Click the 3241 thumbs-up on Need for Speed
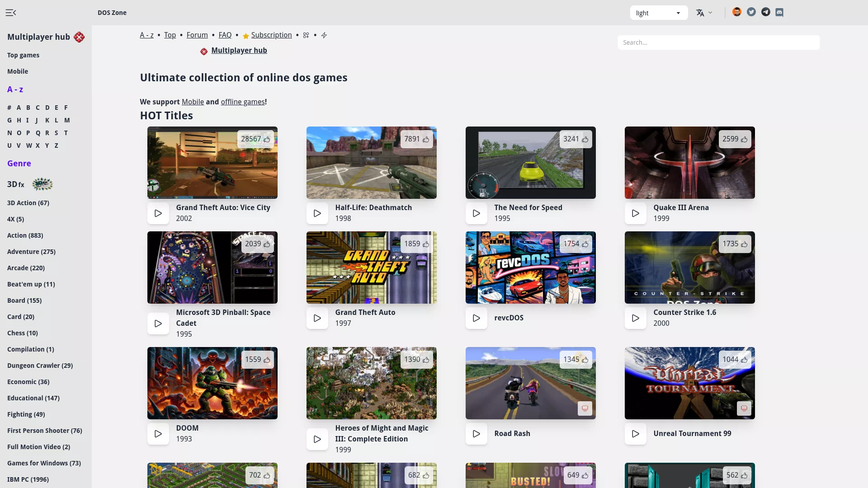Screen dimensions: 868x488 click(576, 139)
